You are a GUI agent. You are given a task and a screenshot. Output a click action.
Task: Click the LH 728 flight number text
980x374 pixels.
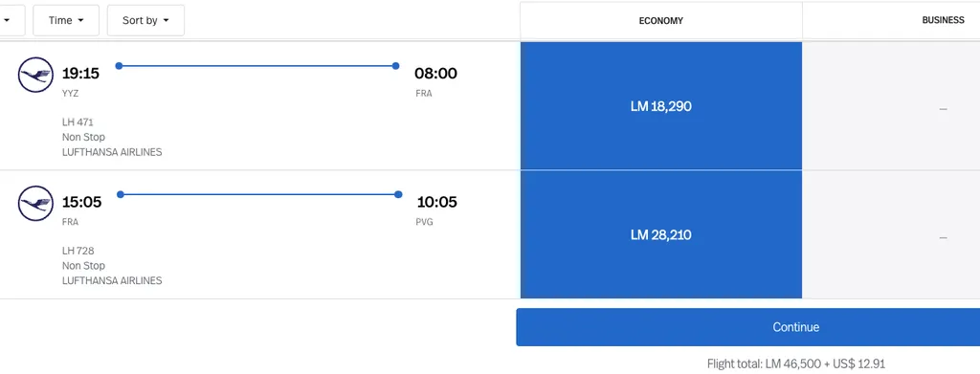tap(78, 251)
